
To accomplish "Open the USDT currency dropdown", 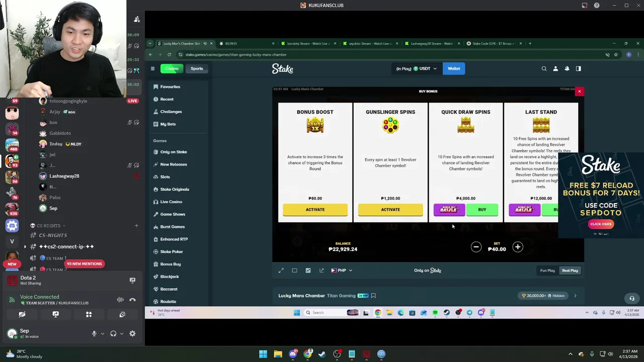I will point(416,68).
